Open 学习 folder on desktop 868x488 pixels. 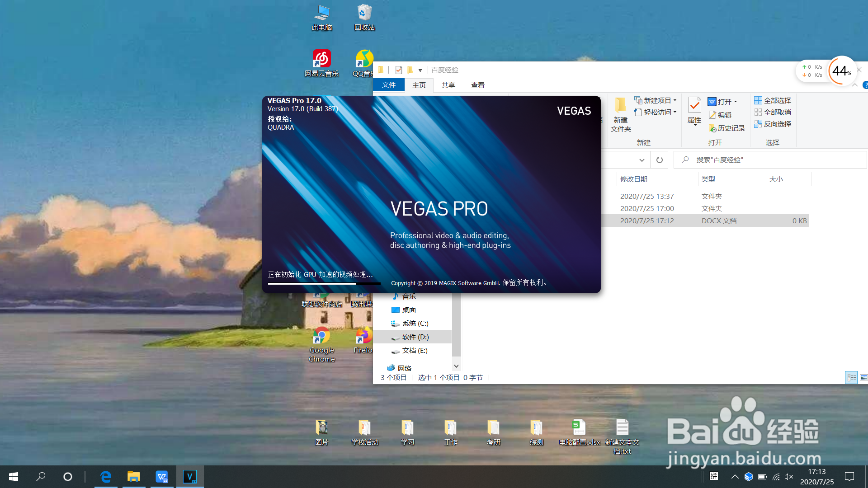click(x=407, y=432)
